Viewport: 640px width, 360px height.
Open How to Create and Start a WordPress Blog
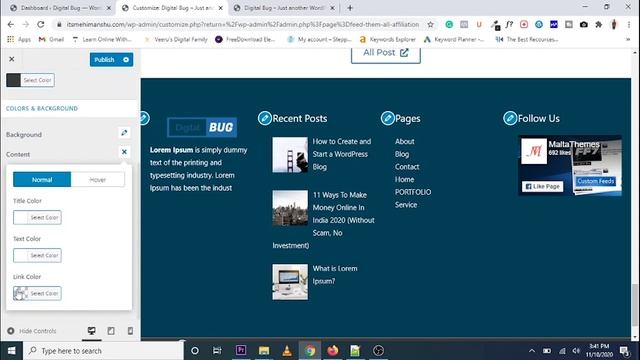pyautogui.click(x=342, y=154)
